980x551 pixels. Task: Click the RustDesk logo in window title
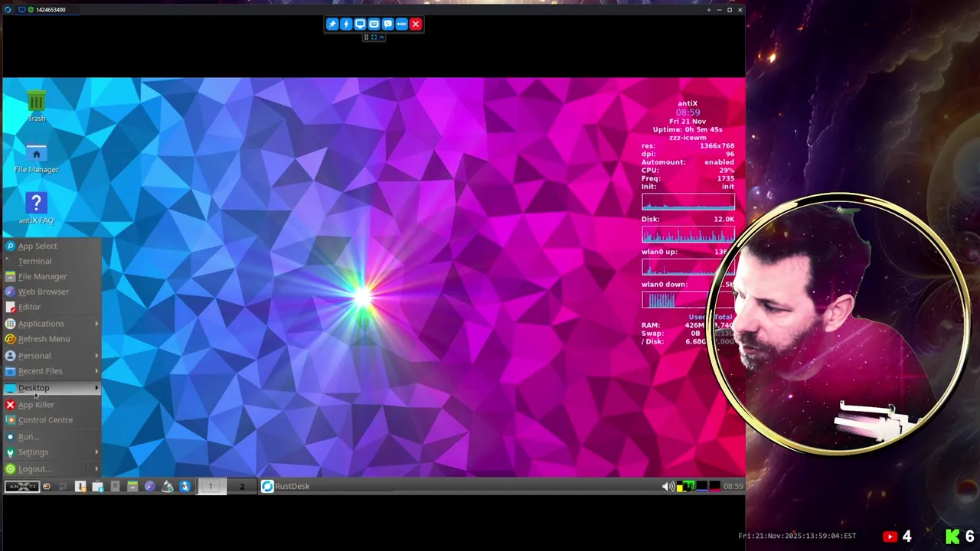tap(8, 9)
